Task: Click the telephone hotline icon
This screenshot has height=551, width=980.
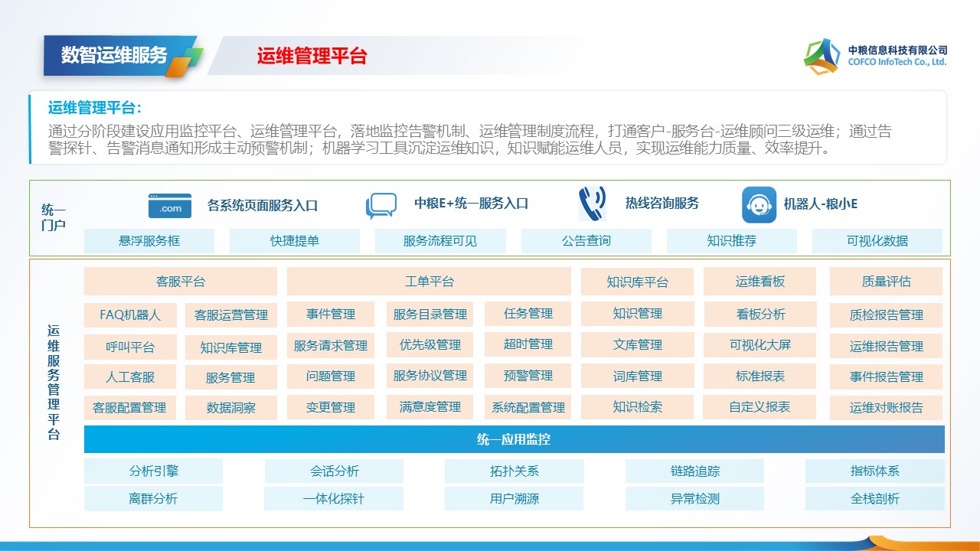Action: click(x=591, y=204)
